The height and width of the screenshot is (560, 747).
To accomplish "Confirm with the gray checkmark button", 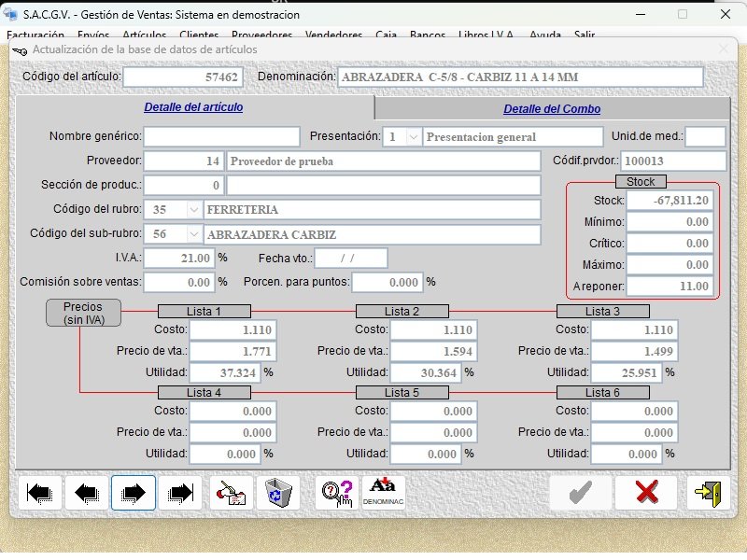I will pyautogui.click(x=580, y=493).
